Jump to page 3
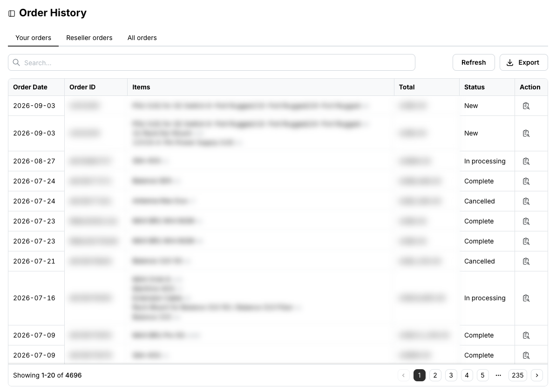556x392 pixels. 451,375
